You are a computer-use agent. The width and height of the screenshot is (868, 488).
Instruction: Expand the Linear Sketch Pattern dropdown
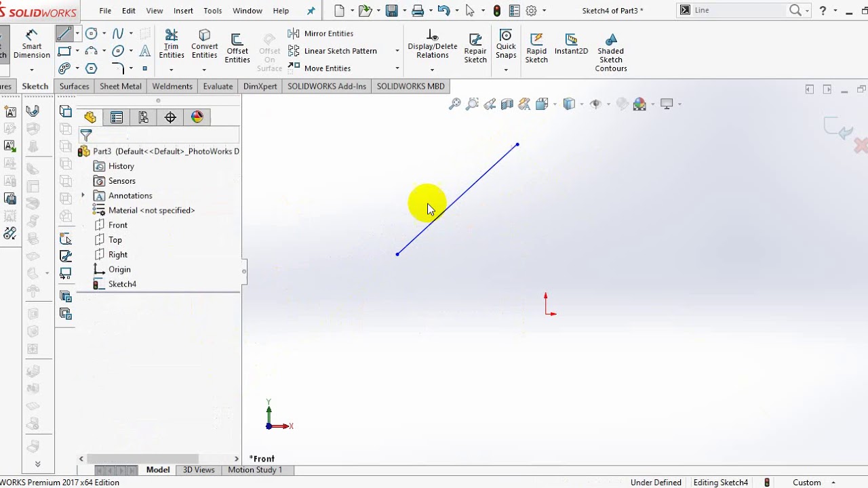coord(397,51)
